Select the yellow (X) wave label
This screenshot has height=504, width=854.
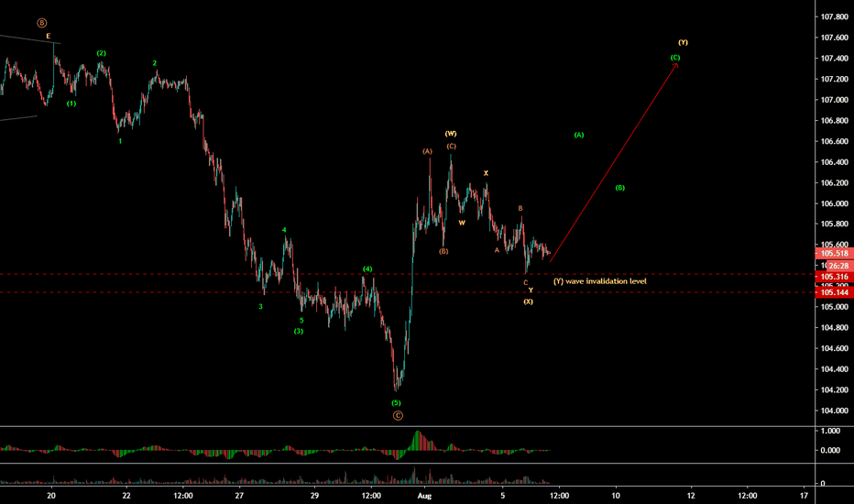coord(529,301)
